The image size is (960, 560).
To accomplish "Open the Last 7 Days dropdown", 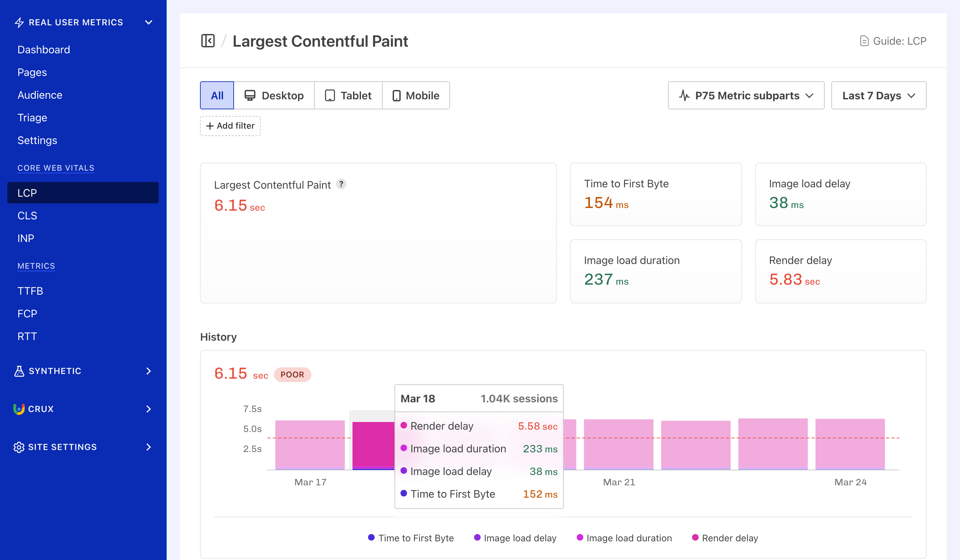I will [x=878, y=95].
